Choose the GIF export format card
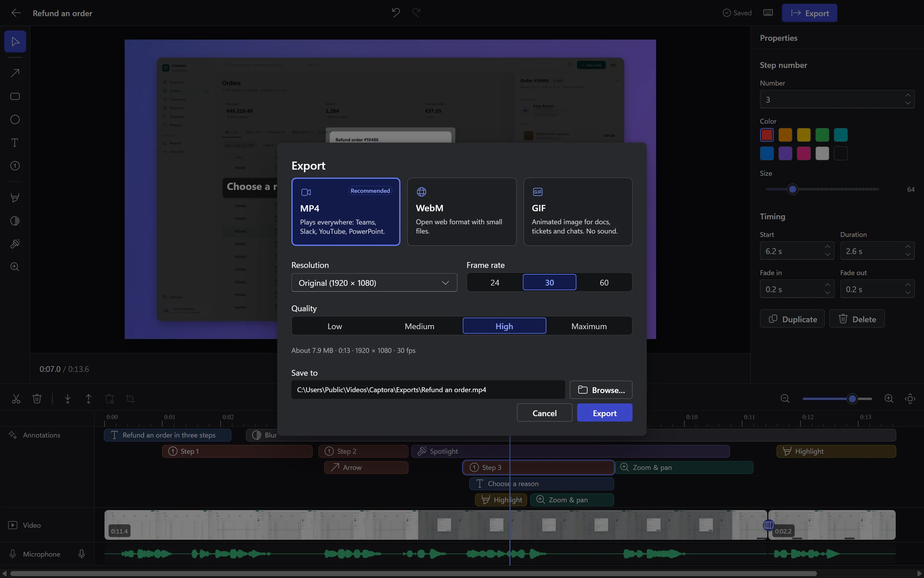The height and width of the screenshot is (578, 924). coord(578,211)
